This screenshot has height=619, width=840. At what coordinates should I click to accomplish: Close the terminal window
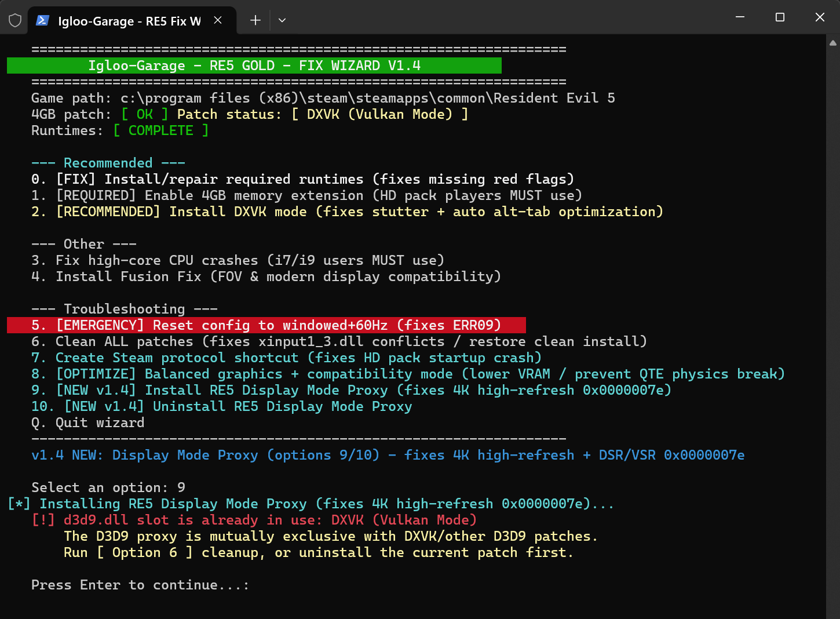pyautogui.click(x=820, y=17)
